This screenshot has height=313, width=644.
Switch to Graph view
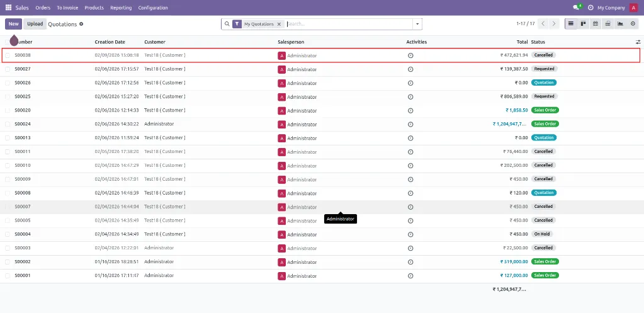click(x=620, y=24)
